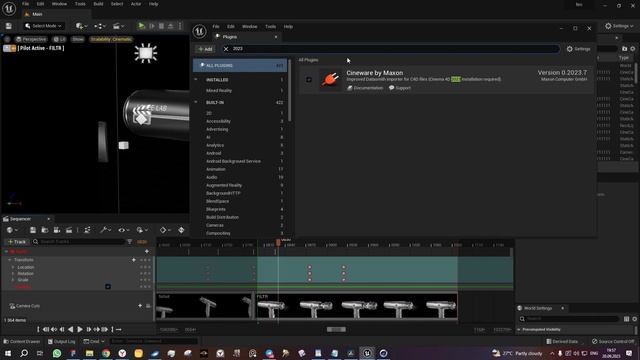Collapse the BUILT-IN plugin category
Viewport: 640px width, 360px height.
tap(196, 102)
